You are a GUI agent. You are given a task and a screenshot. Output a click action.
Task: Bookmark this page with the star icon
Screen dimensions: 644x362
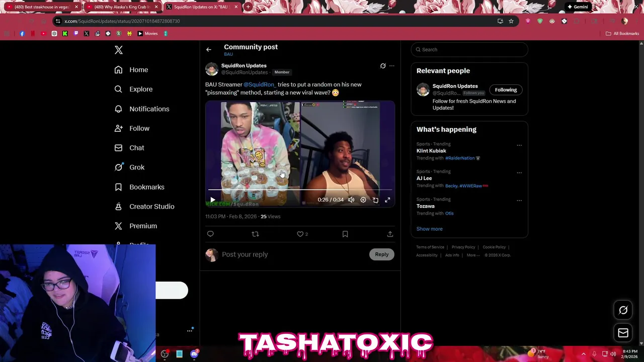pos(511,21)
